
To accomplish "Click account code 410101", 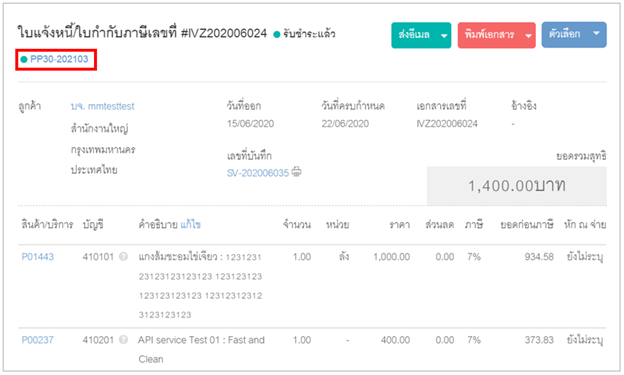I will [x=98, y=257].
